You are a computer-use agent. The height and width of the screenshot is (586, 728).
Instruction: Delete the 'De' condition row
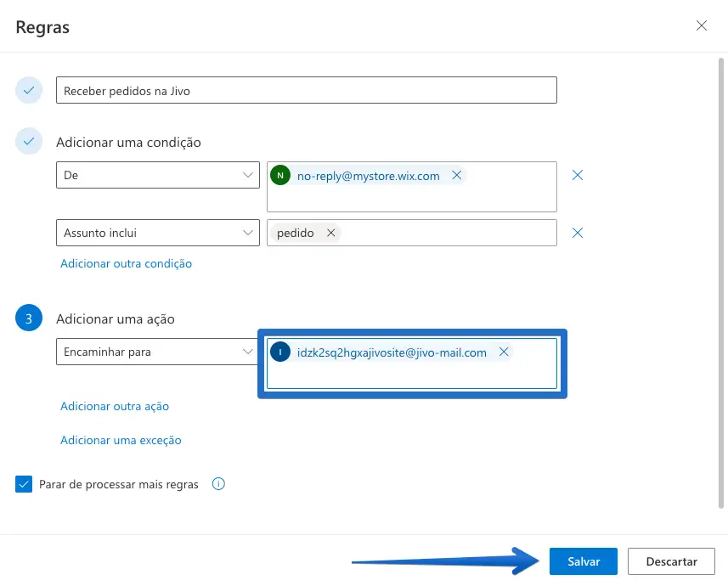coord(578,176)
